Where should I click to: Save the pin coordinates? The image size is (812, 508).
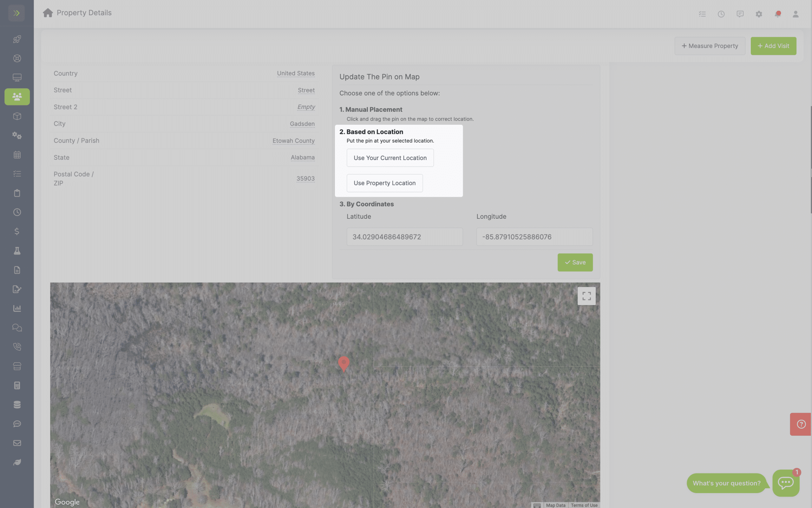pyautogui.click(x=575, y=262)
